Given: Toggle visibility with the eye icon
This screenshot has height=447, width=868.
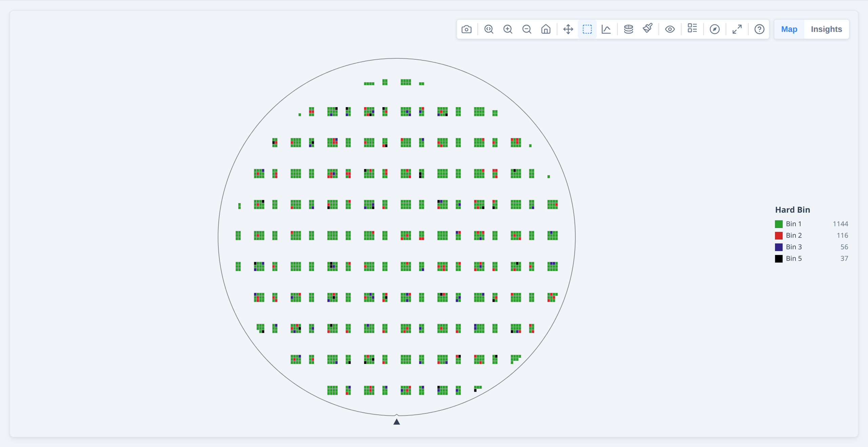Looking at the screenshot, I should tap(670, 29).
